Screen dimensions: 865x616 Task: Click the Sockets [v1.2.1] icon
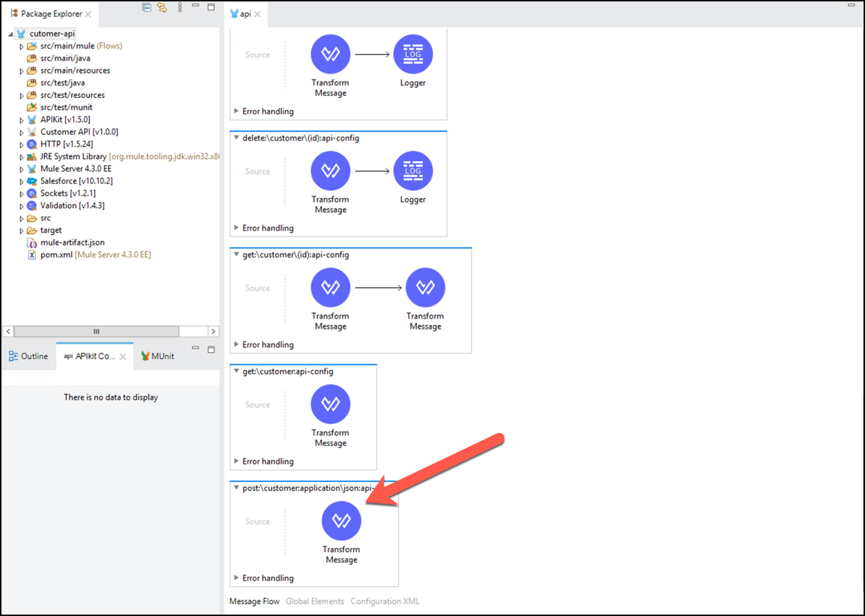point(32,193)
